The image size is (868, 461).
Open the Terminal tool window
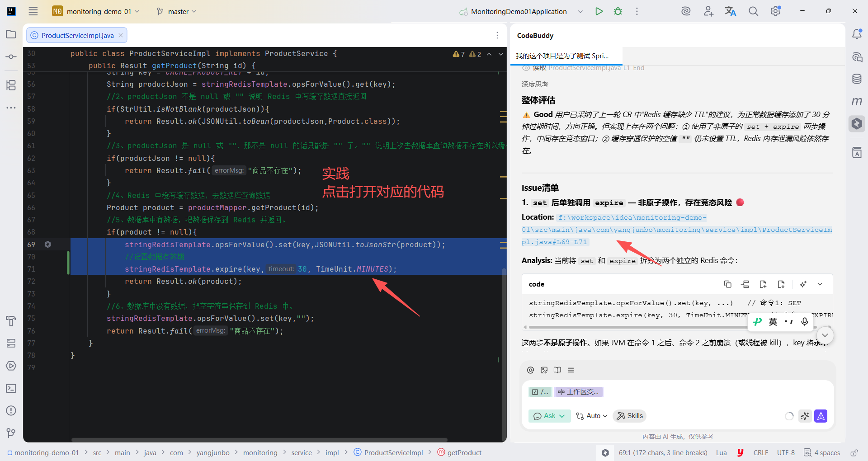click(11, 388)
